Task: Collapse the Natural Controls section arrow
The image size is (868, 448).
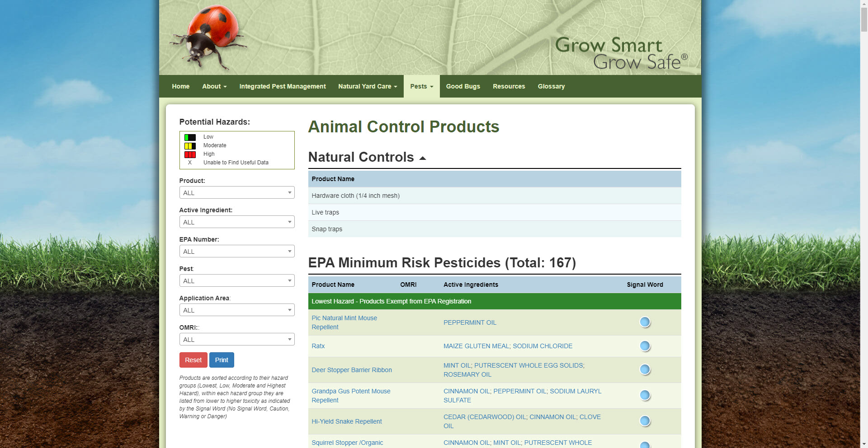Action: (x=423, y=158)
